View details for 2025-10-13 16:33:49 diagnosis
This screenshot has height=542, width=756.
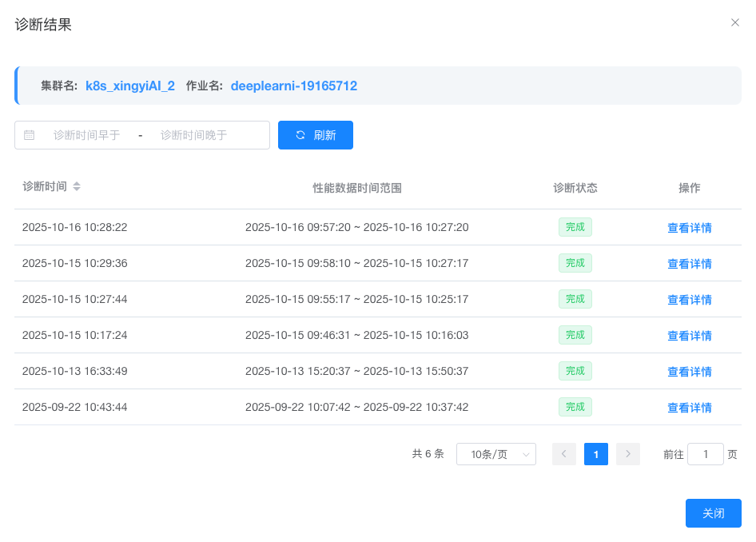click(689, 372)
